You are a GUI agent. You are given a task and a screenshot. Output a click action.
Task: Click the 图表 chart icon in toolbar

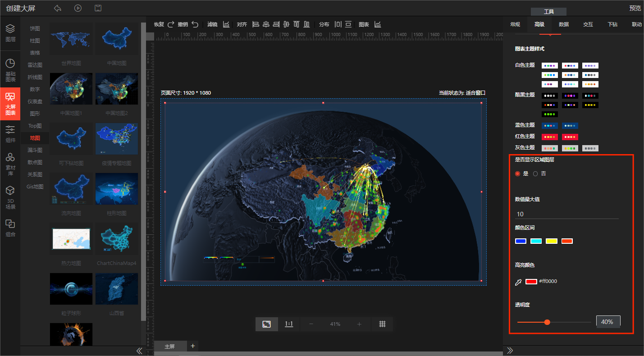(378, 24)
